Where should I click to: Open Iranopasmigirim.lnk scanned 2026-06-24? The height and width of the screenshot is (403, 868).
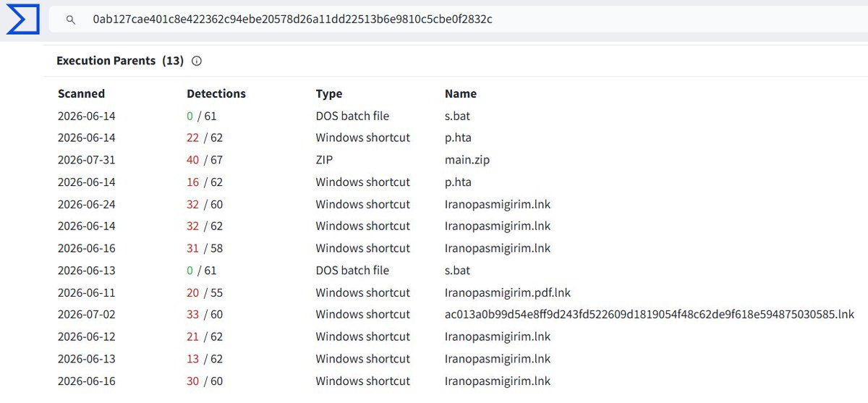pyautogui.click(x=498, y=204)
